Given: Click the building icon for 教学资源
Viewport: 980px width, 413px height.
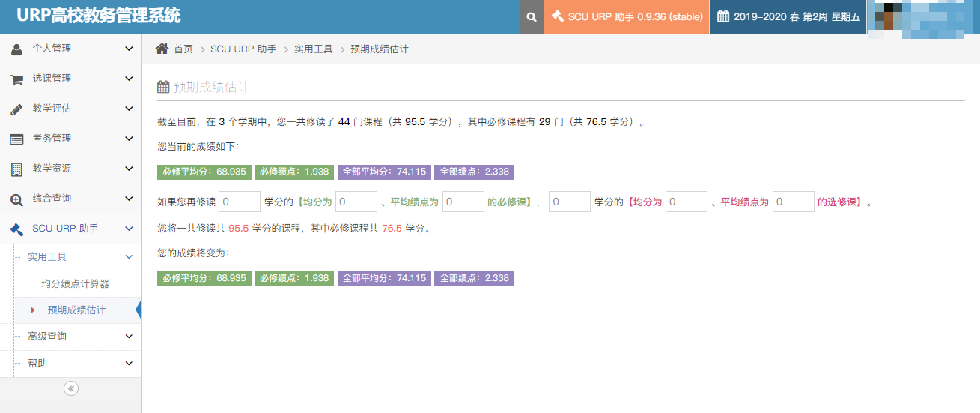Looking at the screenshot, I should (16, 169).
